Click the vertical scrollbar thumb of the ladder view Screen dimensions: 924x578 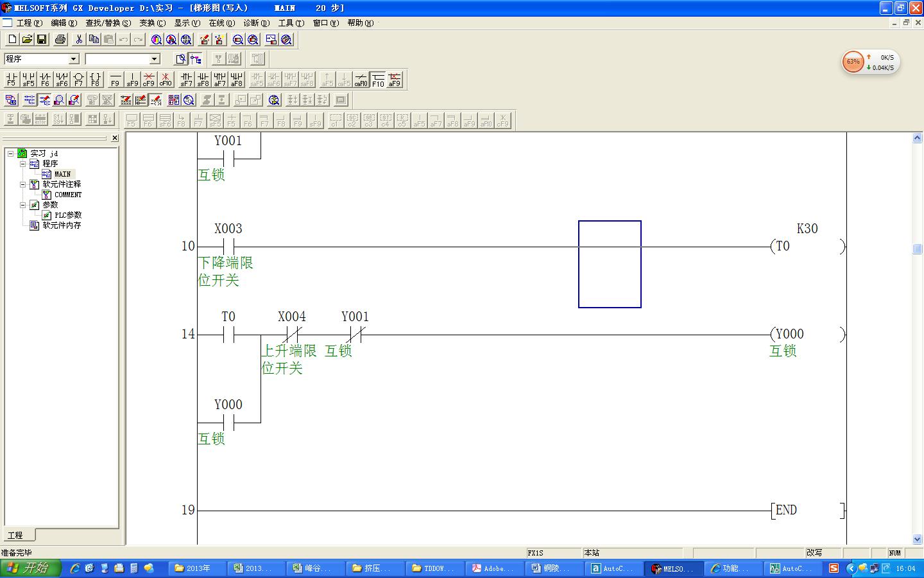pos(917,249)
